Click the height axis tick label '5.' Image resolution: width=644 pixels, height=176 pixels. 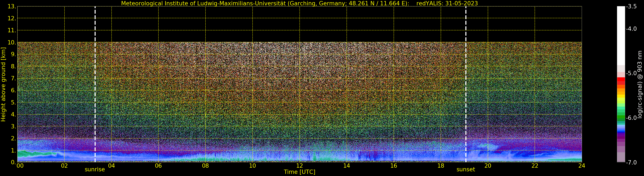[x=13, y=102]
